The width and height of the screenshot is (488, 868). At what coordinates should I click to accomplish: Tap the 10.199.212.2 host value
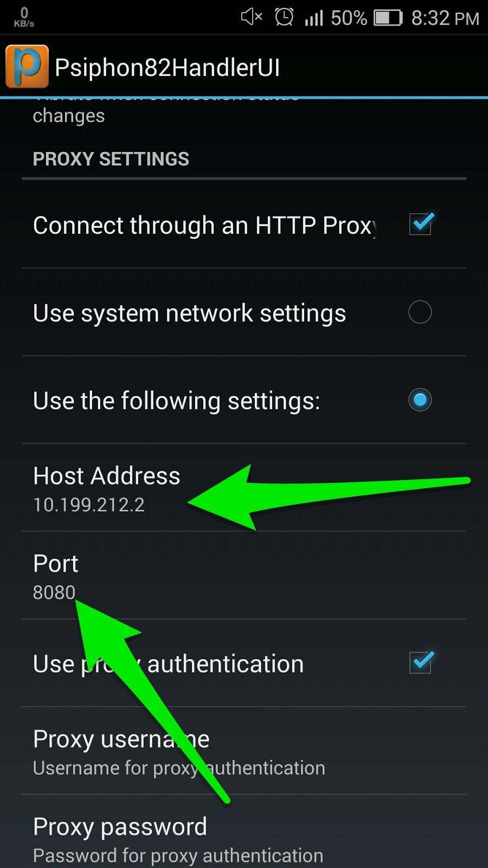(x=89, y=505)
